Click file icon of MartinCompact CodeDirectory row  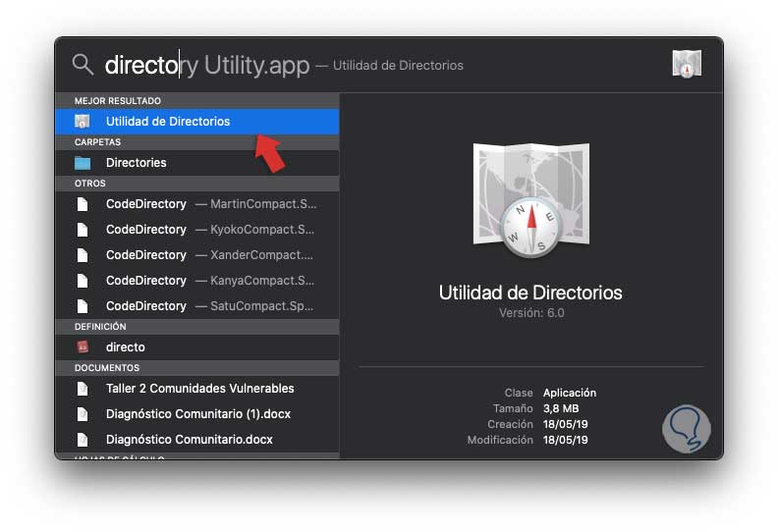coord(83,204)
